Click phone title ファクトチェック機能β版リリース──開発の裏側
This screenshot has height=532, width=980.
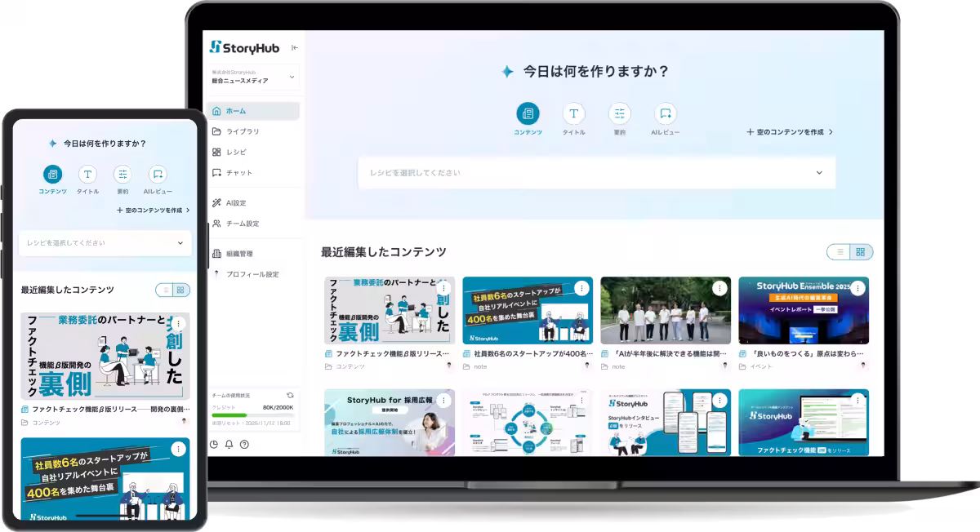pyautogui.click(x=110, y=410)
